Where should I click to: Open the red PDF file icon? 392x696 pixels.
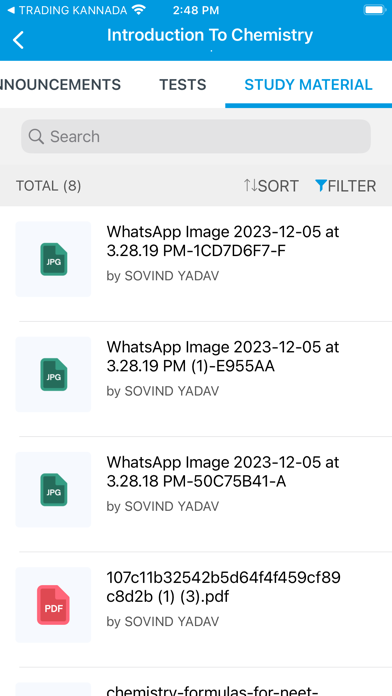[x=53, y=605]
